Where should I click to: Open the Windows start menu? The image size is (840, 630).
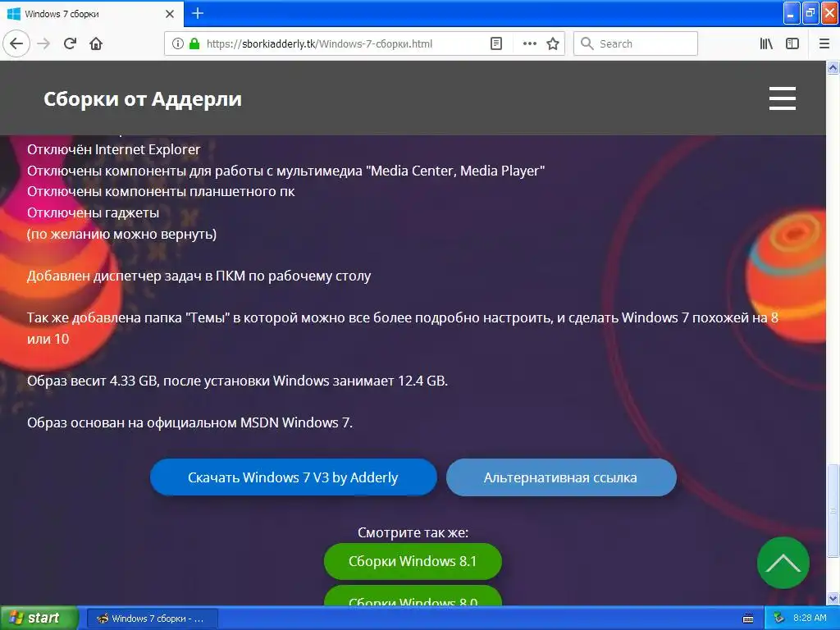pos(39,619)
